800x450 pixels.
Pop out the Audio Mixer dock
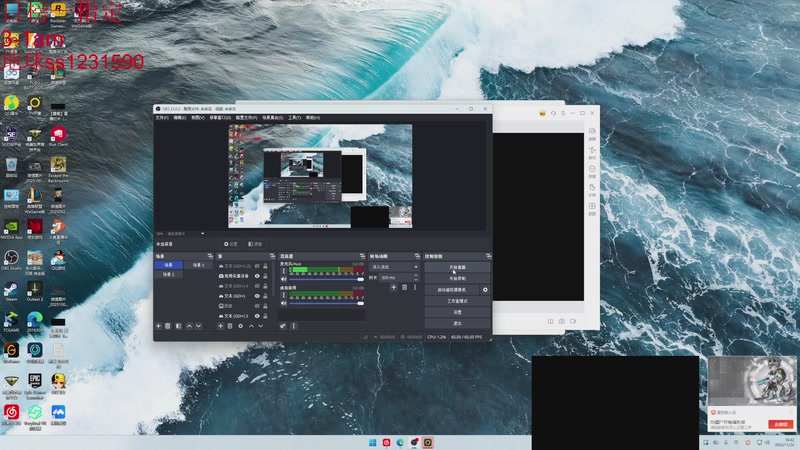click(x=362, y=256)
